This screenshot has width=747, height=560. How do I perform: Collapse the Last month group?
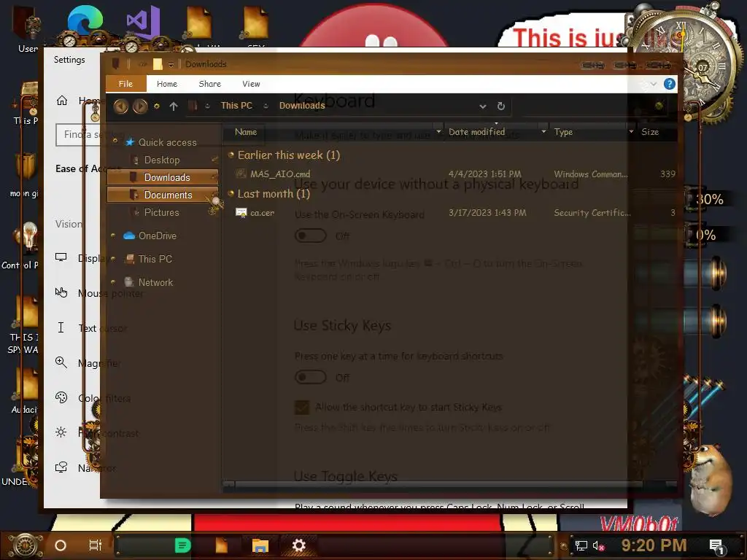pos(231,192)
